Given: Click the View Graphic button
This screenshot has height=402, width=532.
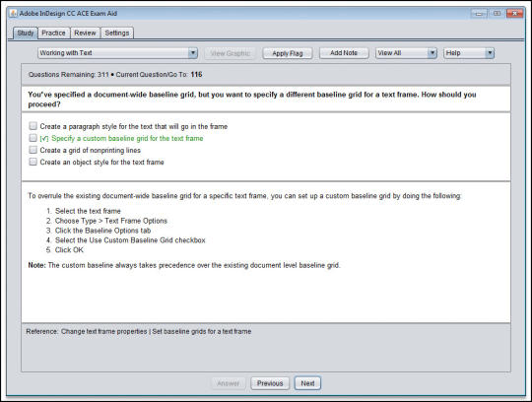Looking at the screenshot, I should click(x=230, y=53).
